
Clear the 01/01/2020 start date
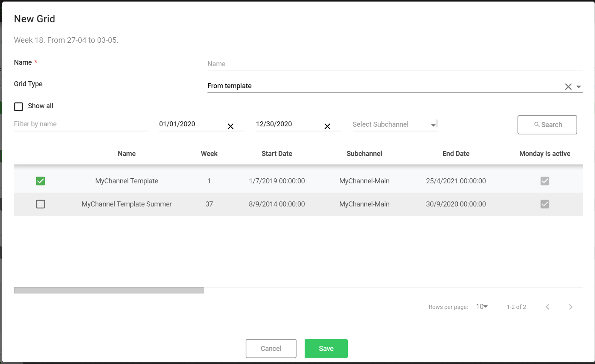[x=231, y=126]
